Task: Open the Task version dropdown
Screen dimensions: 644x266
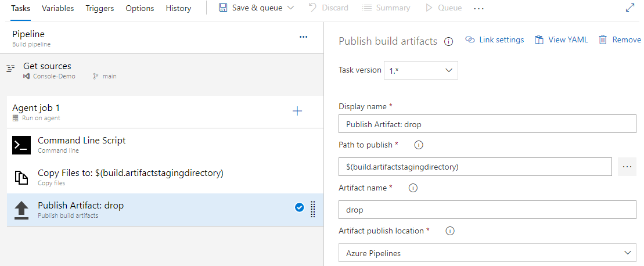Action: [x=420, y=70]
